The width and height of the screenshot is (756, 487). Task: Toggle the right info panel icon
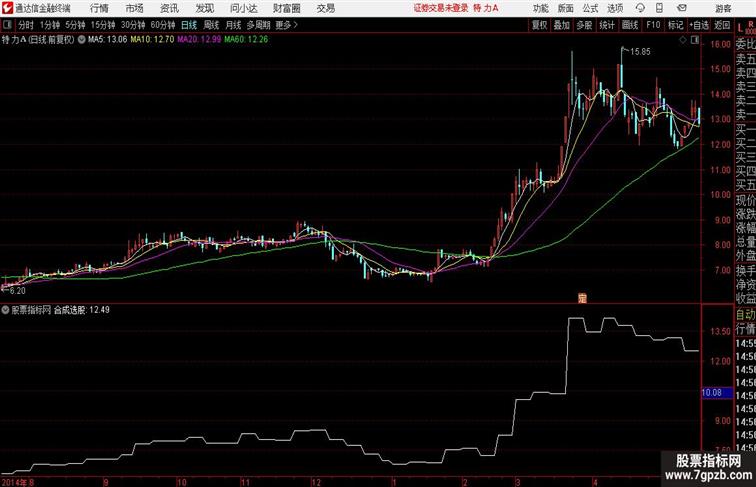click(695, 41)
